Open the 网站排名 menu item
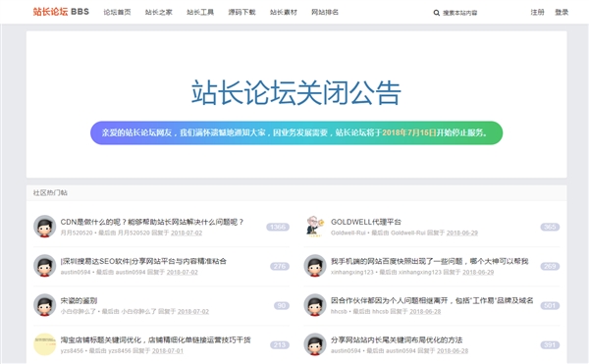The width and height of the screenshot is (589, 364). 325,12
